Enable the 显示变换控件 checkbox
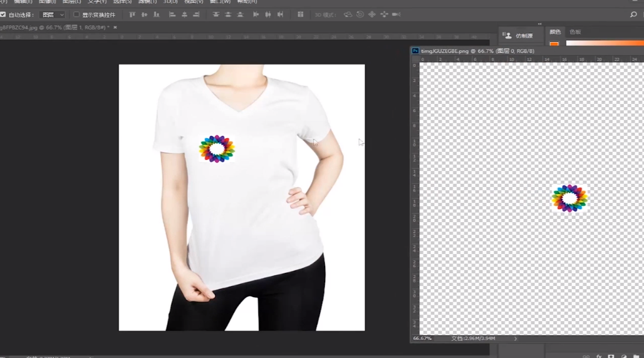The height and width of the screenshot is (358, 644). pos(76,14)
